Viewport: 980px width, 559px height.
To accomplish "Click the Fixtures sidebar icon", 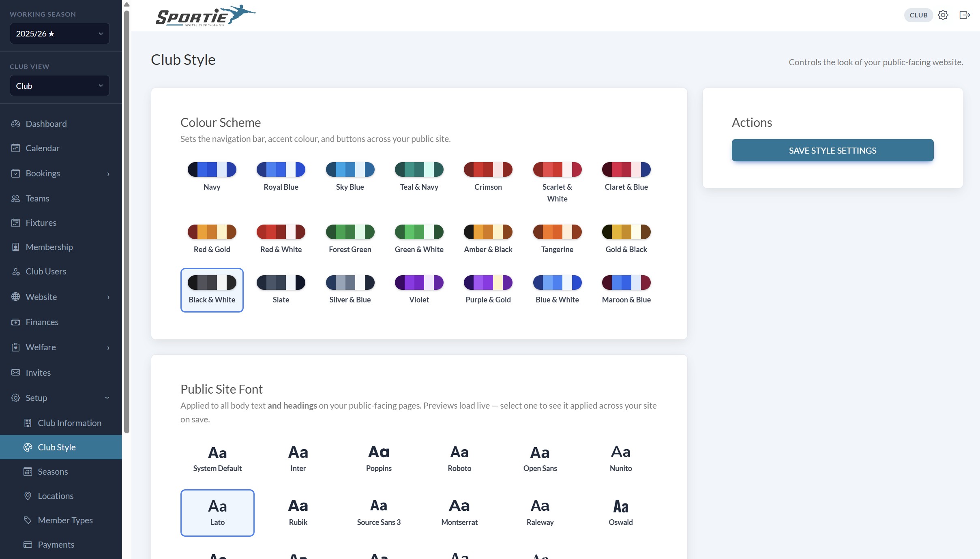I will (15, 223).
